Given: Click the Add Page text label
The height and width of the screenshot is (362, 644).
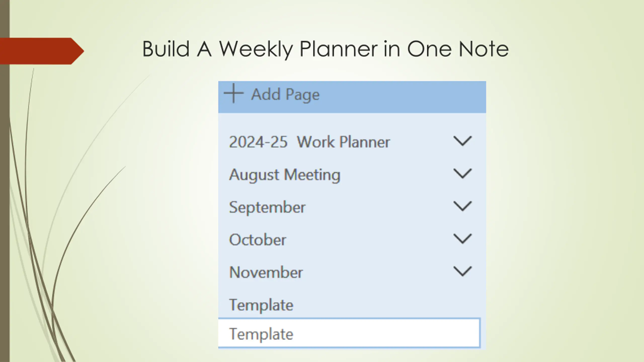Looking at the screenshot, I should click(x=285, y=95).
